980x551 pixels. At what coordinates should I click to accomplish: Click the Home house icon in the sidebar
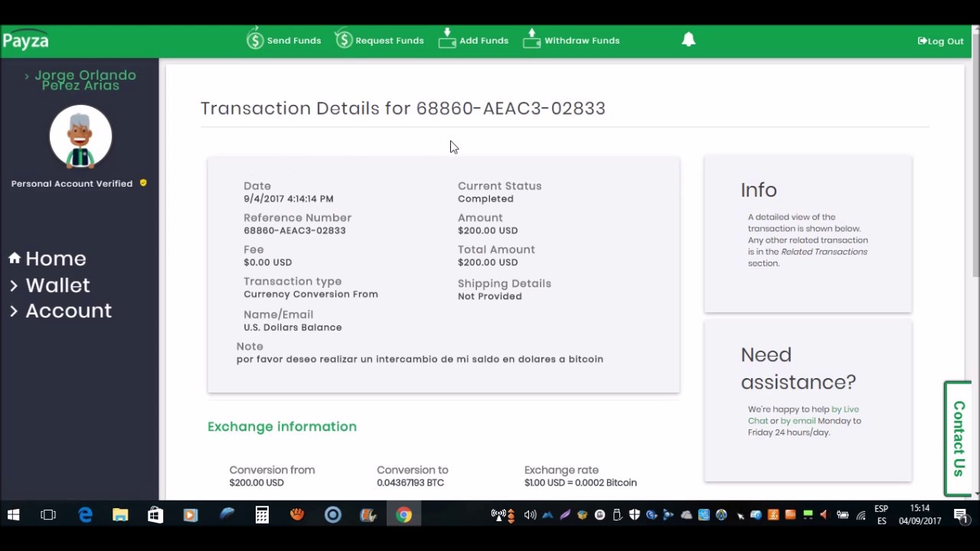pyautogui.click(x=15, y=258)
